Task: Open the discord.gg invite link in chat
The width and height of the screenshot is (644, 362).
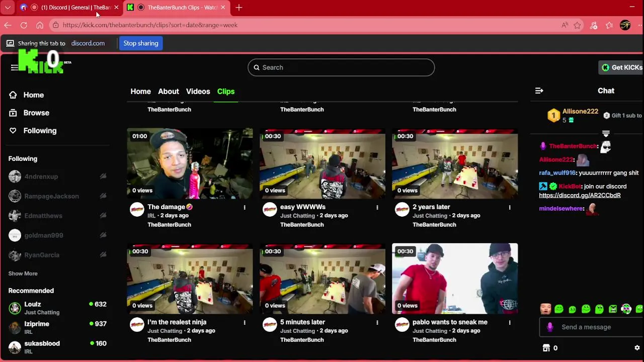Action: (x=580, y=196)
